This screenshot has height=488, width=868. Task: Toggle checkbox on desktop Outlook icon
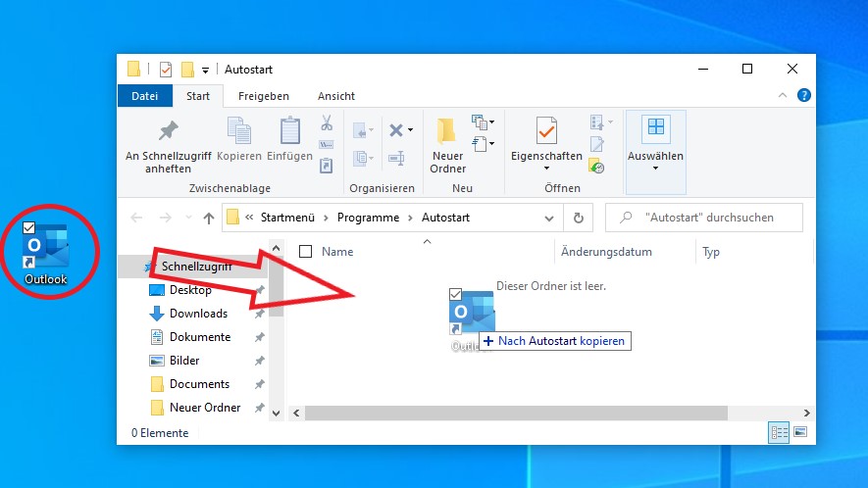pos(28,228)
